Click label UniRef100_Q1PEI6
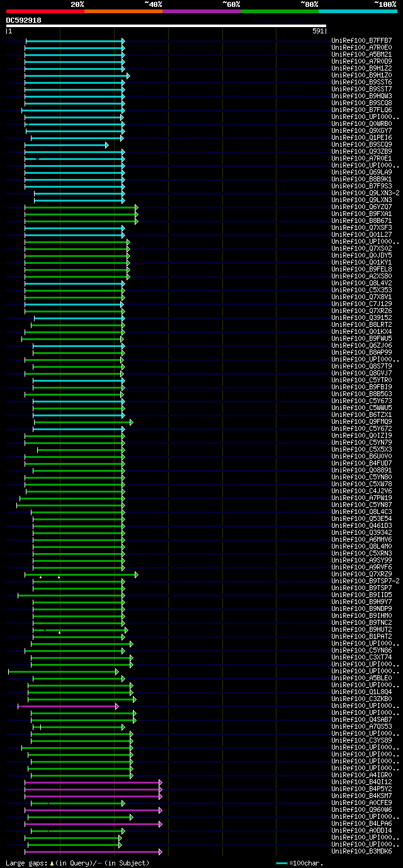 (361, 137)
